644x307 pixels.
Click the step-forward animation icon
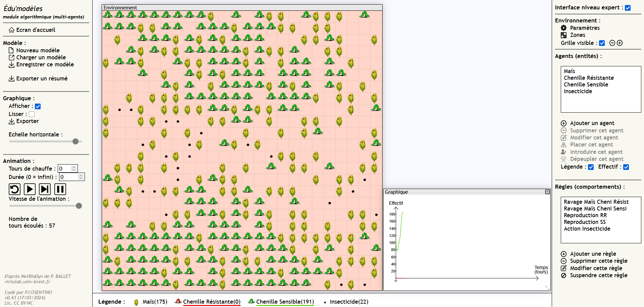[45, 189]
